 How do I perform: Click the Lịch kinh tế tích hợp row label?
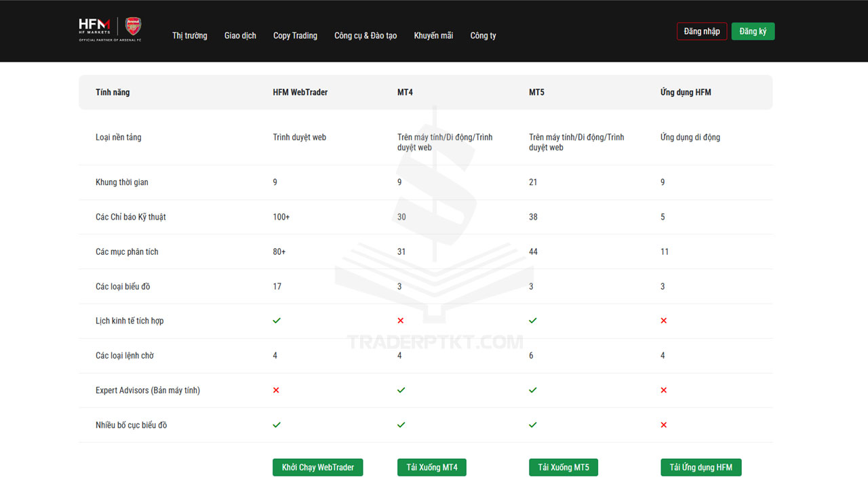coord(130,321)
